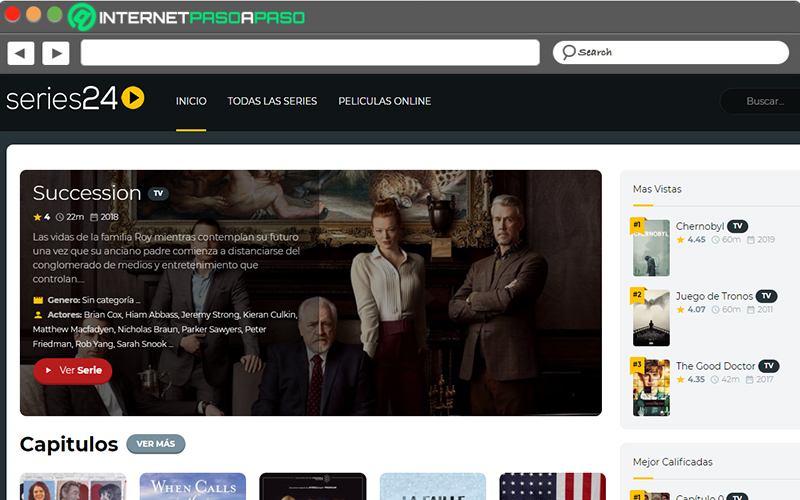800x500 pixels.
Task: Click the Juego de Tronos title link
Action: 714,296
